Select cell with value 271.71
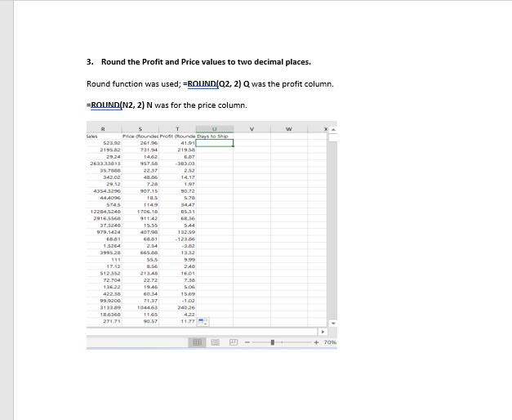 (x=105, y=321)
